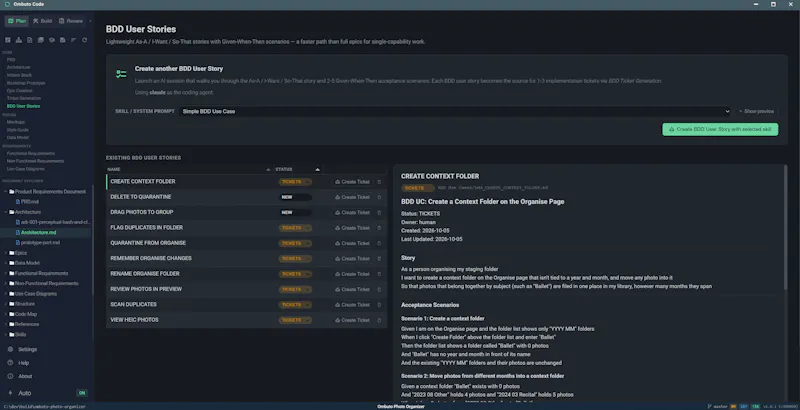Click the lightning bolt Auto icon
The image size is (800, 410).
tap(10, 393)
